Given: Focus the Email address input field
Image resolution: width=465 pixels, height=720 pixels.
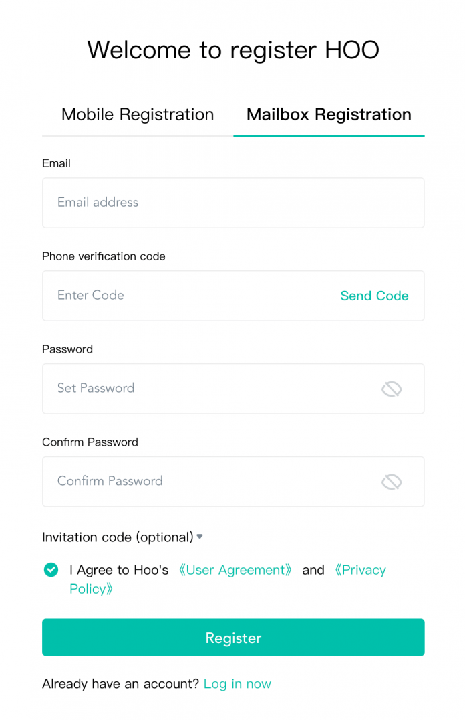Looking at the screenshot, I should [x=233, y=202].
